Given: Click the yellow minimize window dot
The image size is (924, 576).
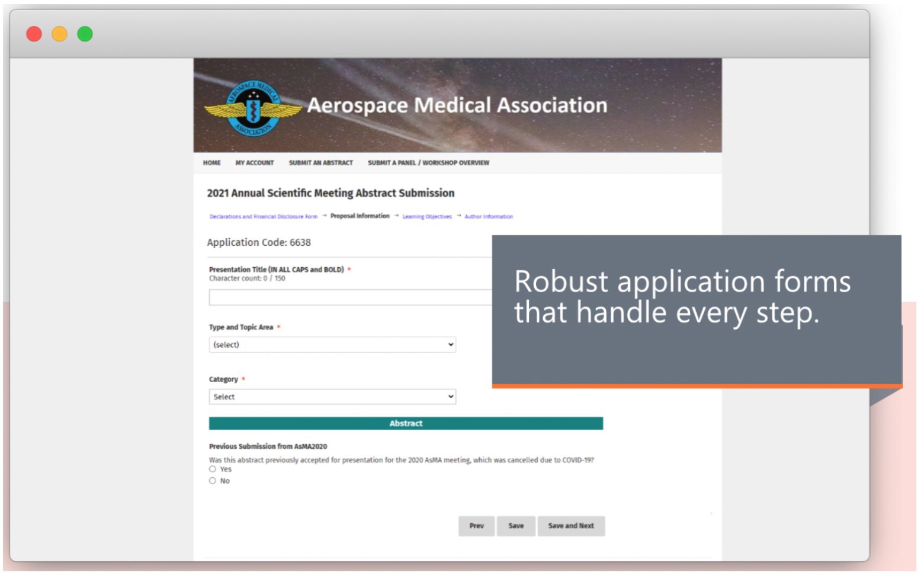Looking at the screenshot, I should (60, 34).
